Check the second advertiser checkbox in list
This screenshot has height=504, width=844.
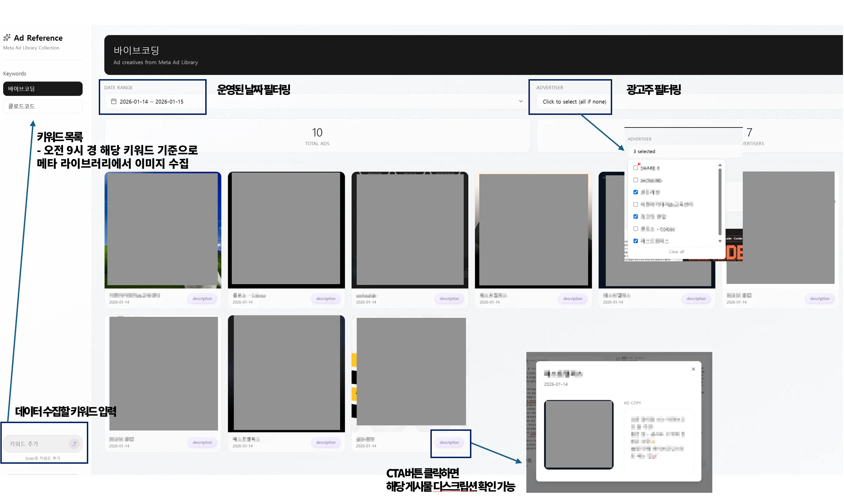pyautogui.click(x=635, y=180)
